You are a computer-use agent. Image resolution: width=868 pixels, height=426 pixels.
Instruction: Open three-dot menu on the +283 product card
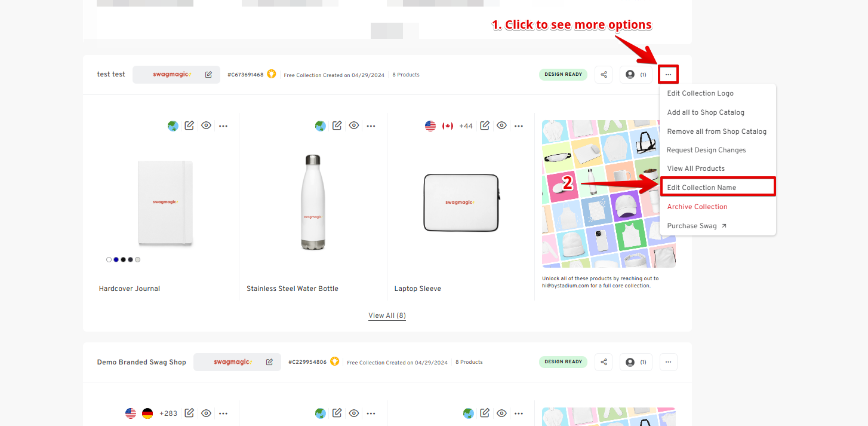tap(223, 413)
